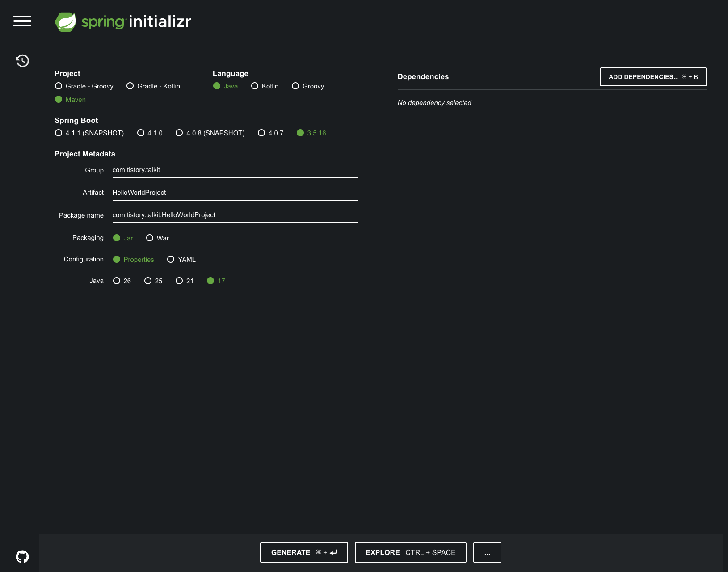
Task: Open the Explore project preview button
Action: click(x=410, y=552)
